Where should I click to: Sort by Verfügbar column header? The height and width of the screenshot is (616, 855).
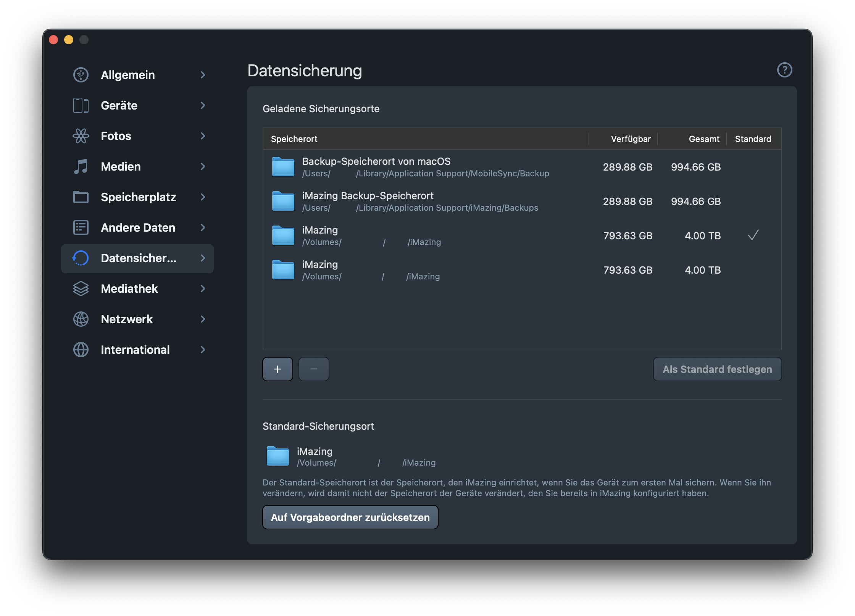pos(630,139)
